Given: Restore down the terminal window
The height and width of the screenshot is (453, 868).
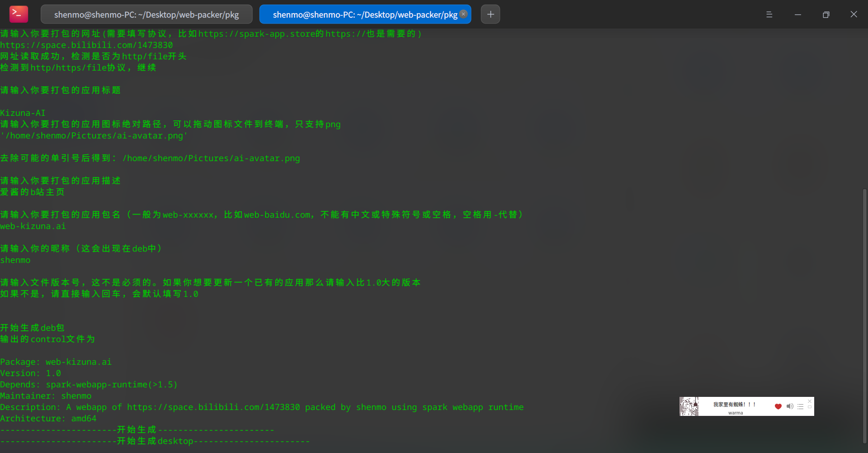Looking at the screenshot, I should (826, 14).
